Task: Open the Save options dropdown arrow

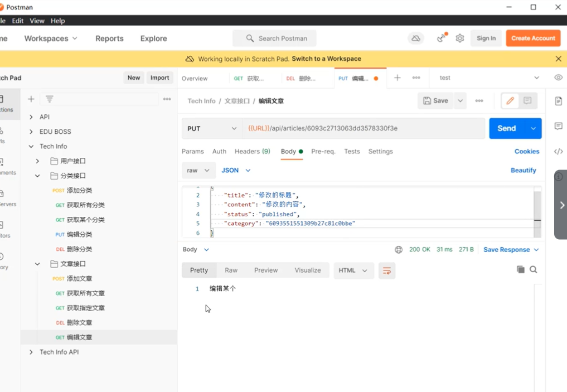Action: point(461,101)
